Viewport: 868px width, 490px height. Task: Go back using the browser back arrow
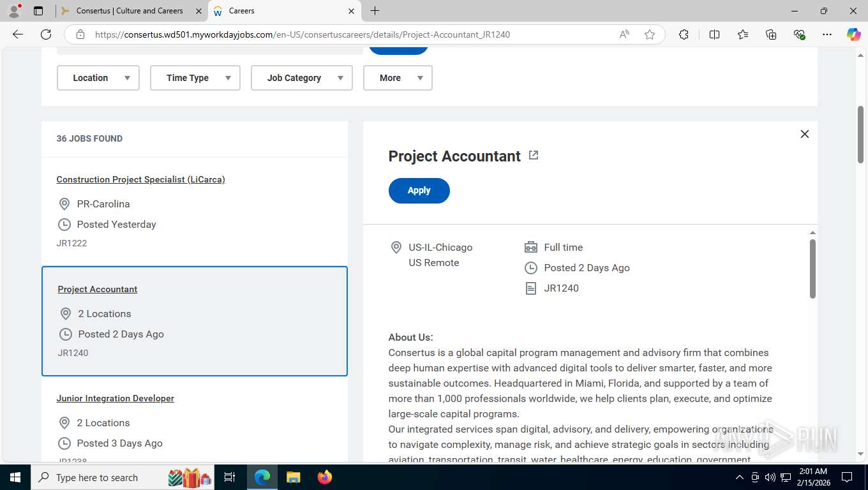coord(18,34)
